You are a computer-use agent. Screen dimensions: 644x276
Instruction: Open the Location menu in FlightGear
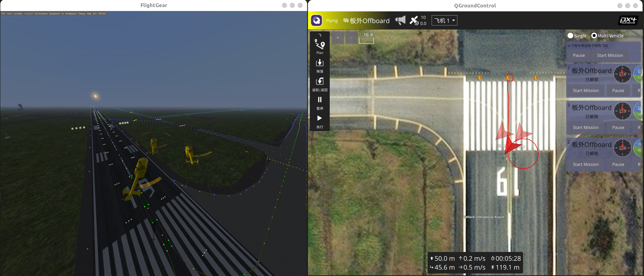[x=18, y=14]
